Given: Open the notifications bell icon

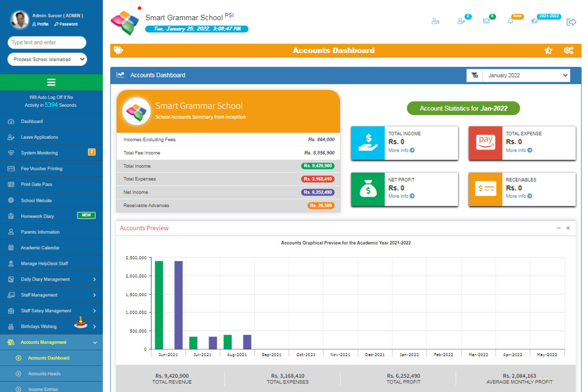Looking at the screenshot, I should click(x=510, y=21).
